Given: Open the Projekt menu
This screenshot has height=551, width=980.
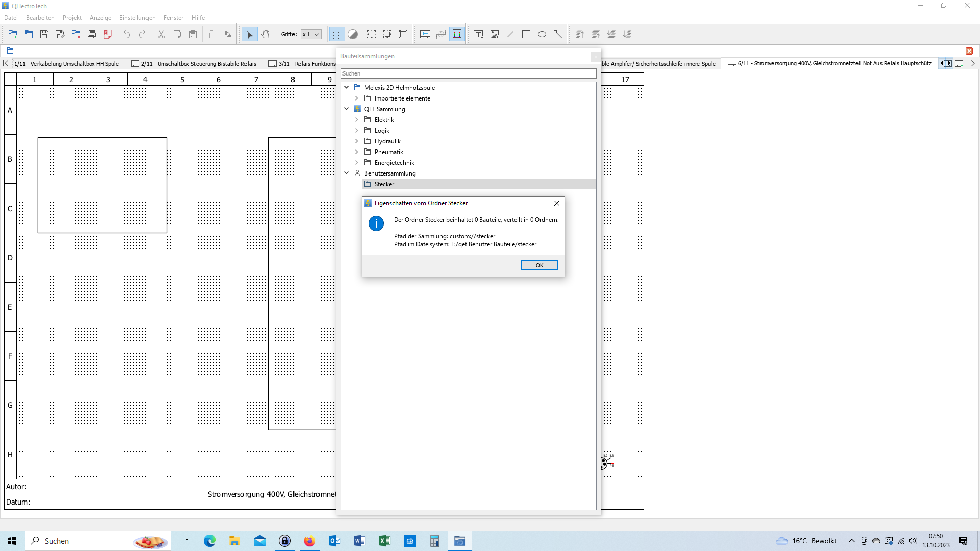Looking at the screenshot, I should [x=72, y=17].
